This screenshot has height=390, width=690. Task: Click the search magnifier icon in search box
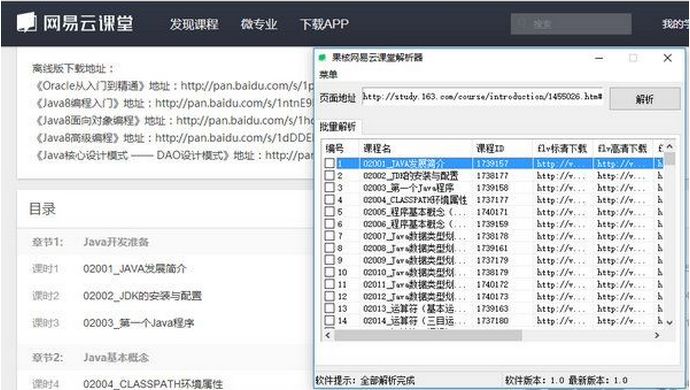coord(522,24)
